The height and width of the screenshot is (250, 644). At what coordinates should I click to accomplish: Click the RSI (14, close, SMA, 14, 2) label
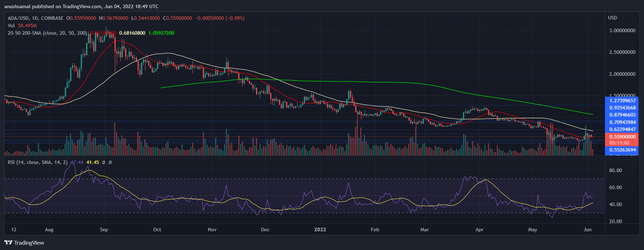(x=38, y=162)
